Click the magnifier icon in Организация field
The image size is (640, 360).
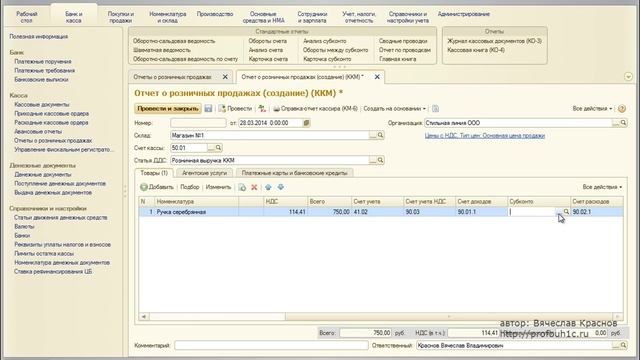coord(623,123)
